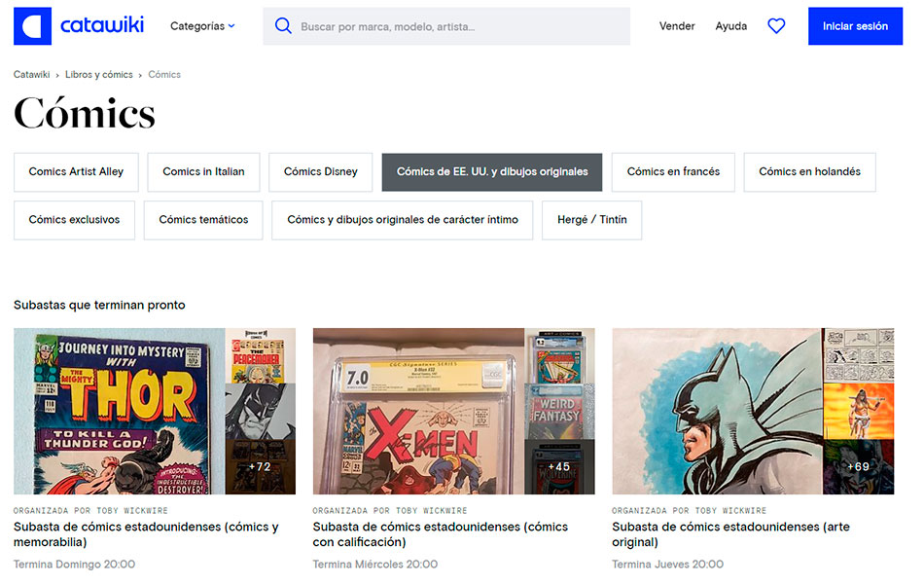Select the Cómics en francés filter

pyautogui.click(x=673, y=171)
